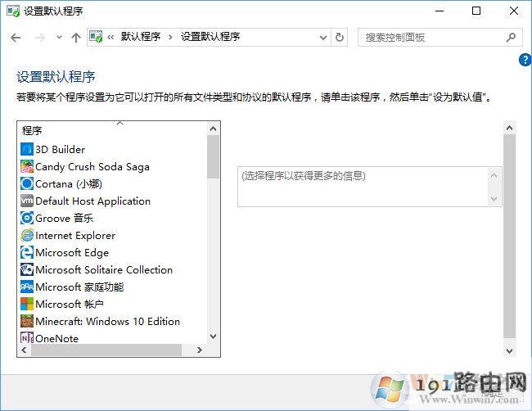
Task: Click the program list vertical scrollbar thumb
Action: pyautogui.click(x=213, y=157)
